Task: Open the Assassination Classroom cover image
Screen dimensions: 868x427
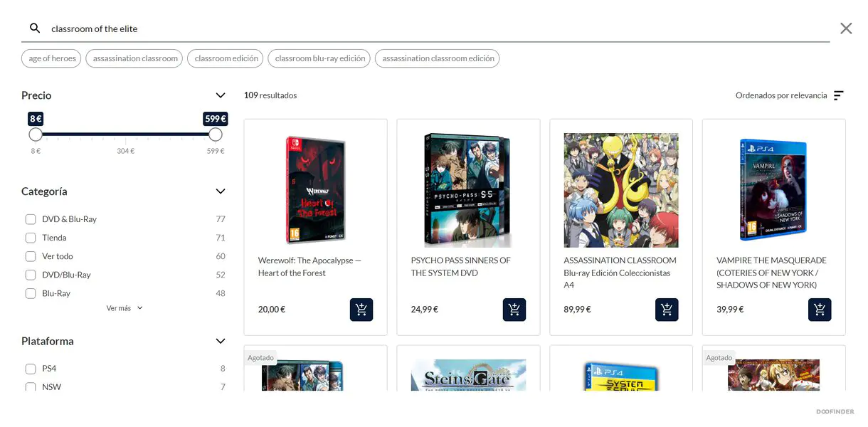Action: [x=621, y=190]
